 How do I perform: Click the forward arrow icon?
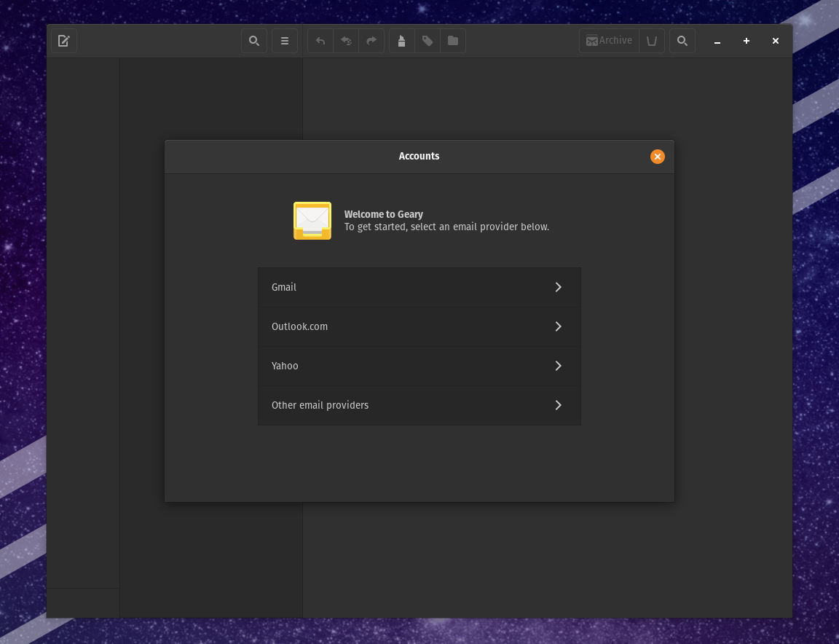coord(371,41)
